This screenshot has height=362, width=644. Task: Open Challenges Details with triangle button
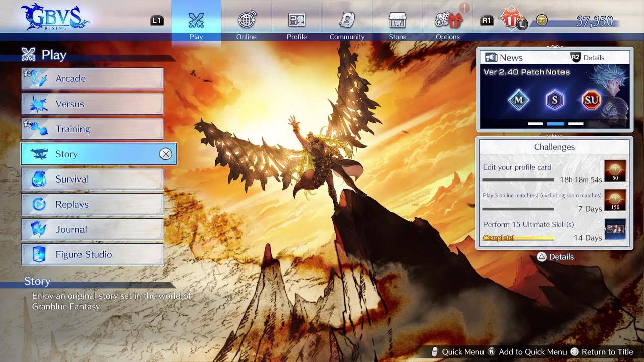tap(555, 257)
